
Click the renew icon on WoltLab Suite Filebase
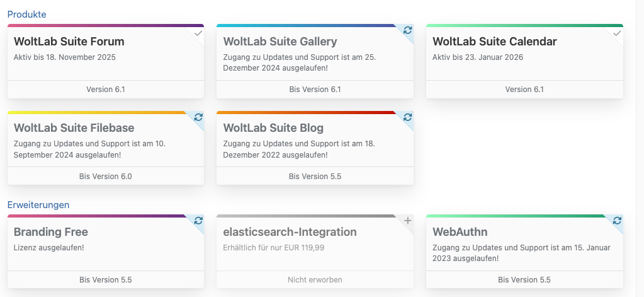click(198, 117)
